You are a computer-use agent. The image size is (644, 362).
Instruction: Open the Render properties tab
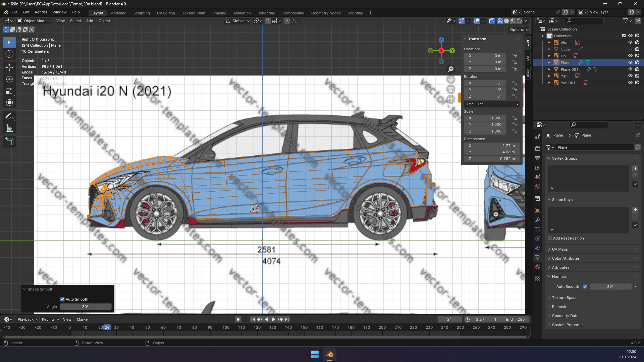tap(538, 148)
